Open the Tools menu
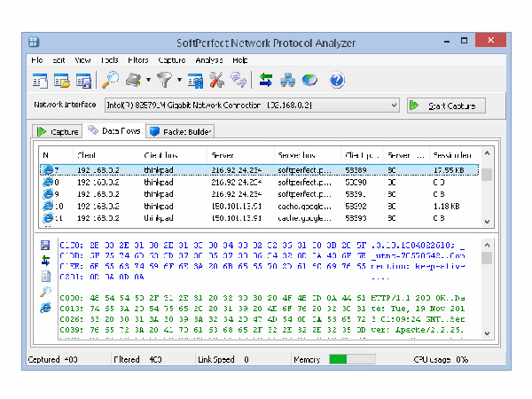 [110, 60]
